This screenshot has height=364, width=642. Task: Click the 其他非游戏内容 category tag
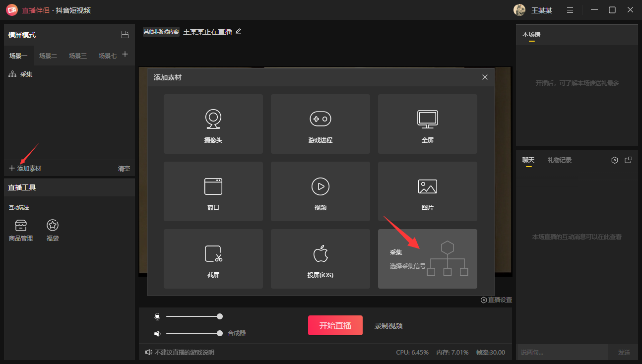[161, 32]
